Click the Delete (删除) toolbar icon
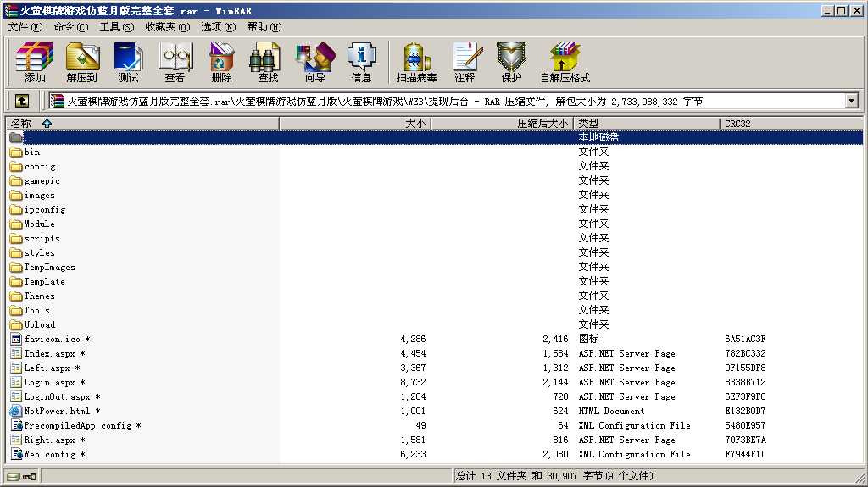 (x=221, y=62)
